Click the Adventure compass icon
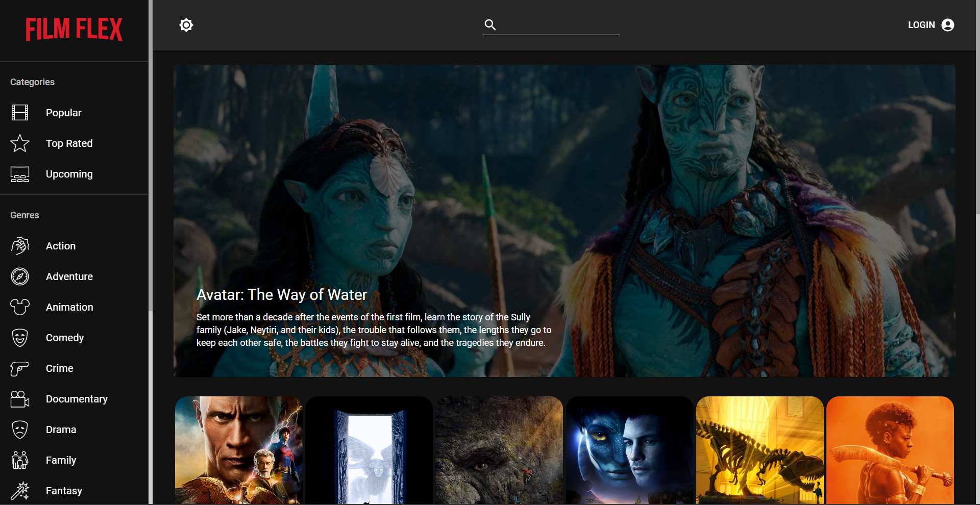 coord(20,276)
